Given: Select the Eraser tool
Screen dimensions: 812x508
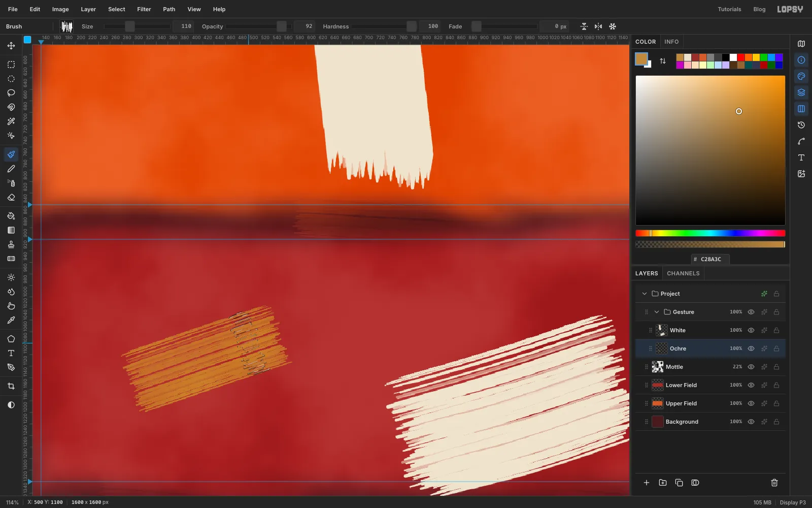Looking at the screenshot, I should 11,197.
